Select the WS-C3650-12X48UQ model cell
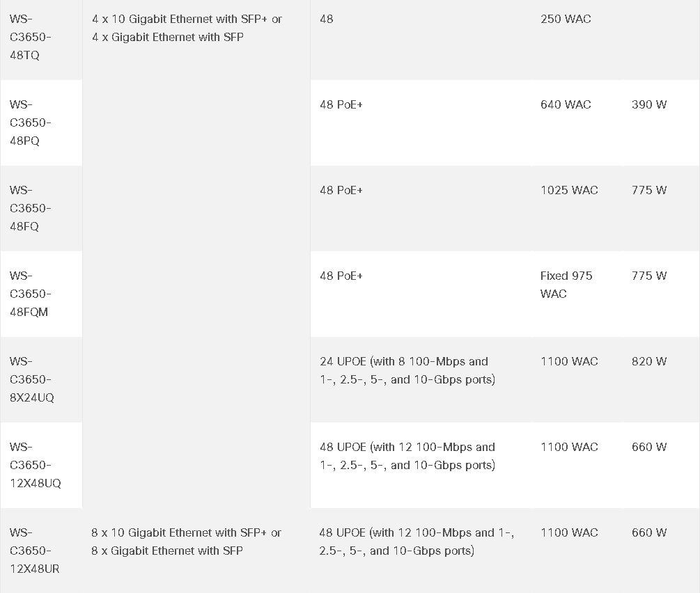The height and width of the screenshot is (593, 700). pos(35,465)
